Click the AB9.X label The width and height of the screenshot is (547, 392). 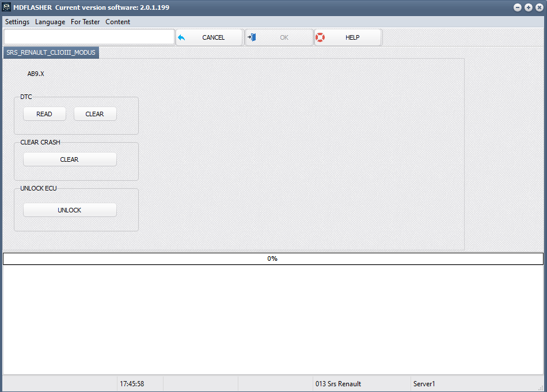36,74
